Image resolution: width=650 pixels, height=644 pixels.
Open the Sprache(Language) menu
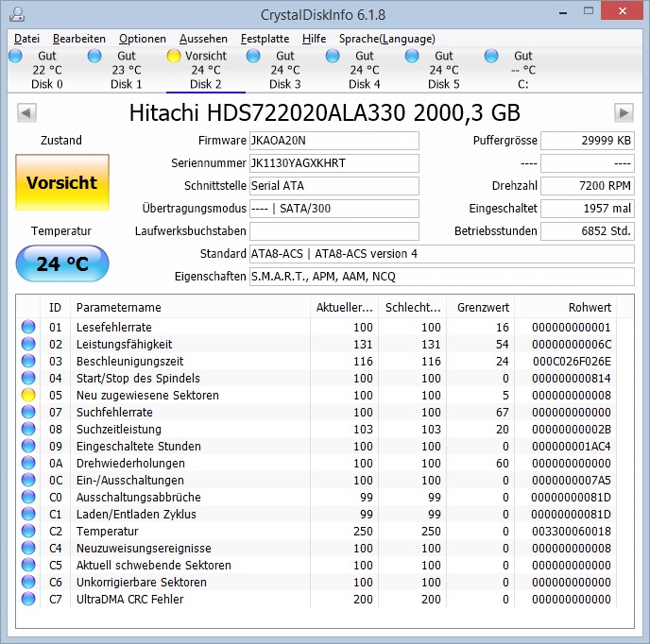pyautogui.click(x=386, y=39)
